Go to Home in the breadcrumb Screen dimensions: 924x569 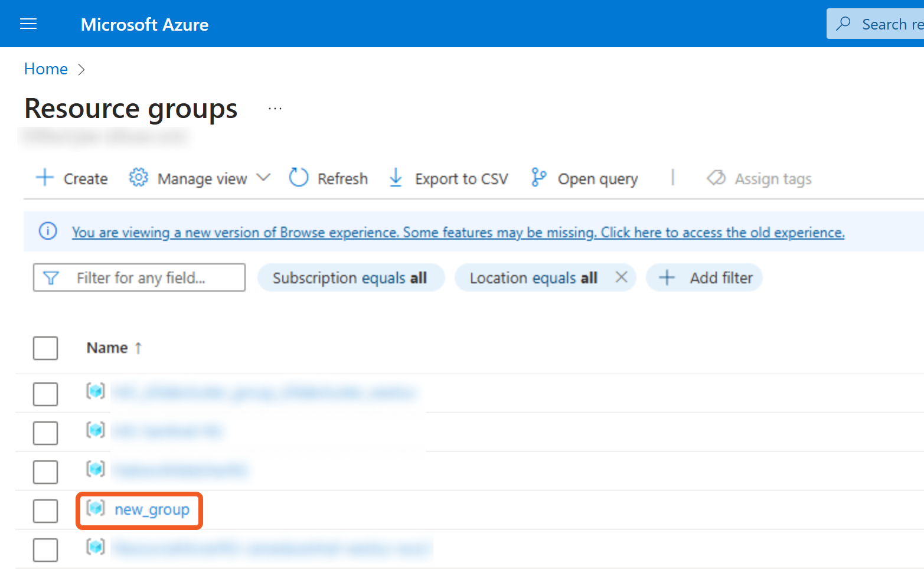(x=46, y=69)
